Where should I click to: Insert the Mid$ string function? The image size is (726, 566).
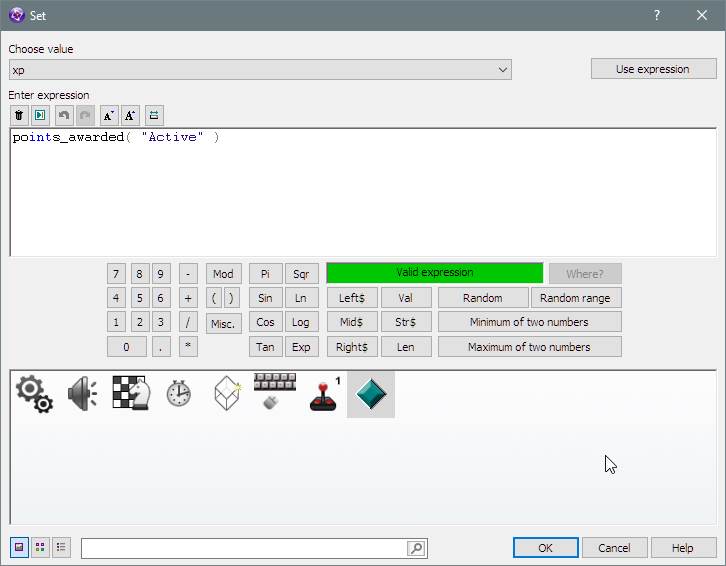[352, 322]
